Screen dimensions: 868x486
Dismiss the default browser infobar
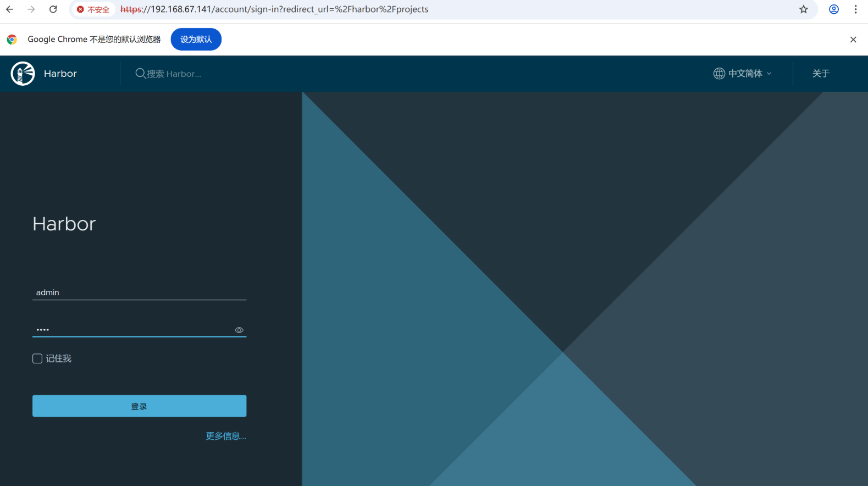click(853, 40)
